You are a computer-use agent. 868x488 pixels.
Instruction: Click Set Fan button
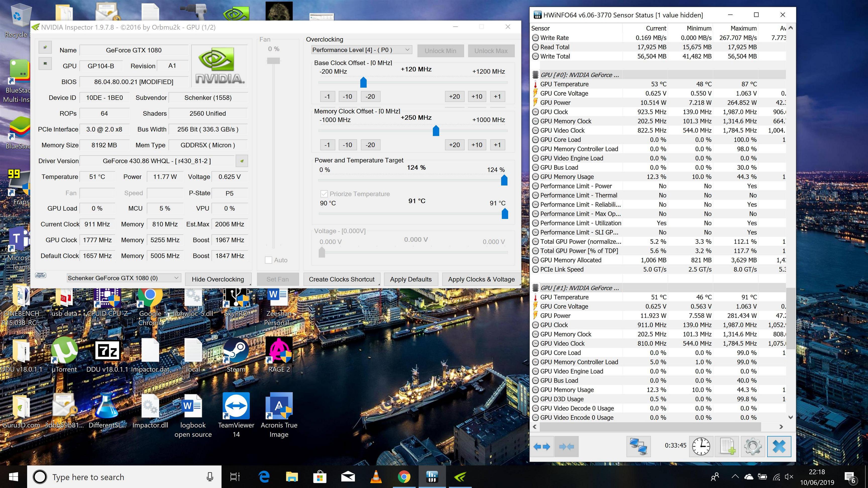pos(278,279)
